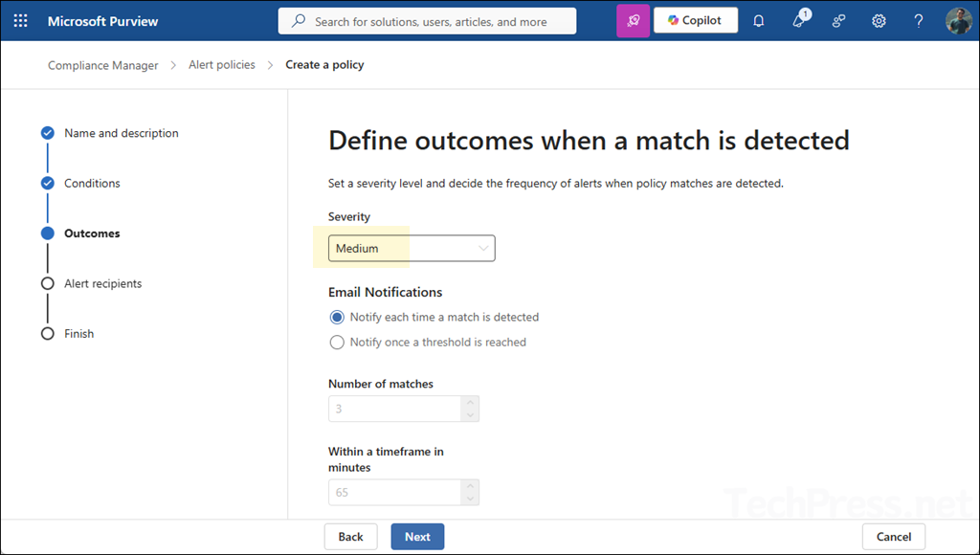Select the Finish step
This screenshot has width=980, height=555.
pyautogui.click(x=78, y=334)
